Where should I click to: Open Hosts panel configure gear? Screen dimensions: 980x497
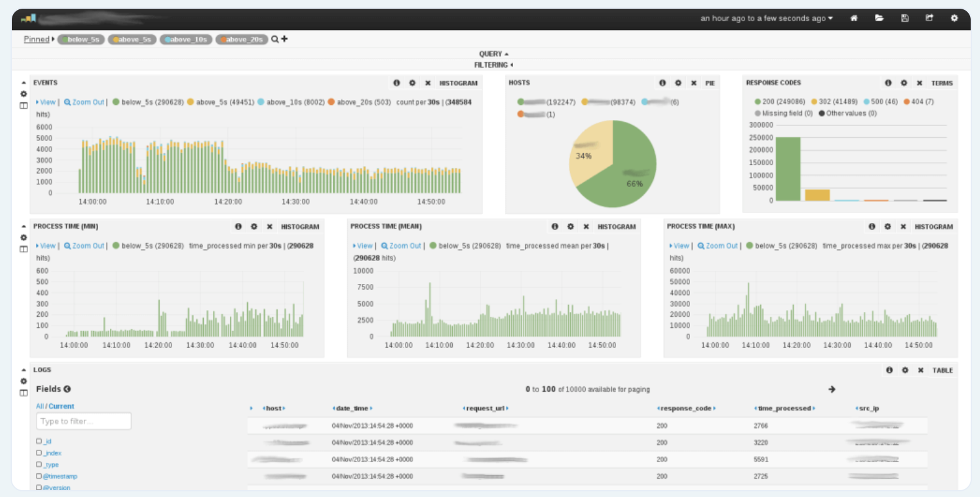pyautogui.click(x=678, y=83)
